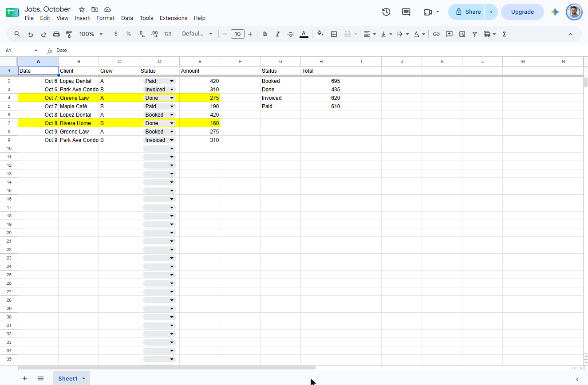This screenshot has height=385, width=588.
Task: Insert a chart from toolbar
Action: click(x=462, y=34)
